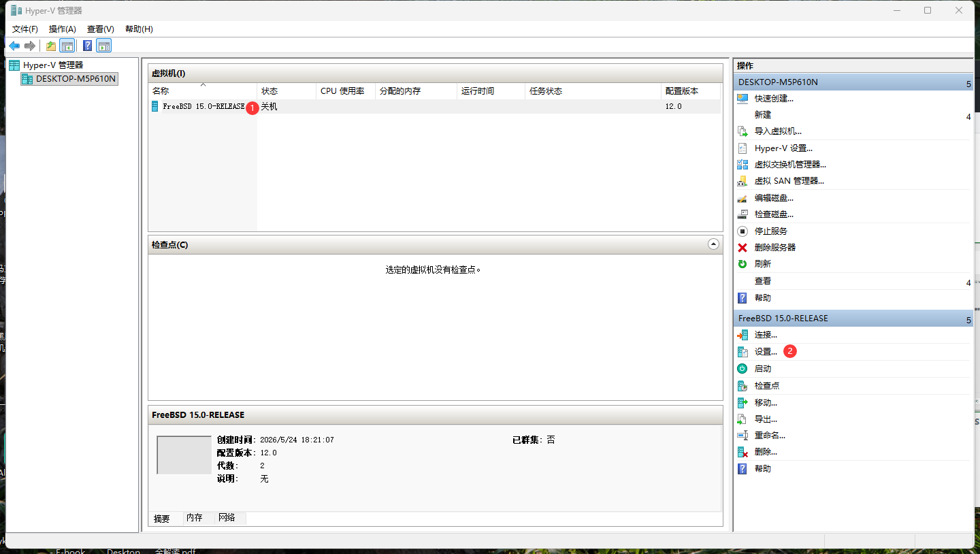Click the Up one level folder icon

point(51,46)
